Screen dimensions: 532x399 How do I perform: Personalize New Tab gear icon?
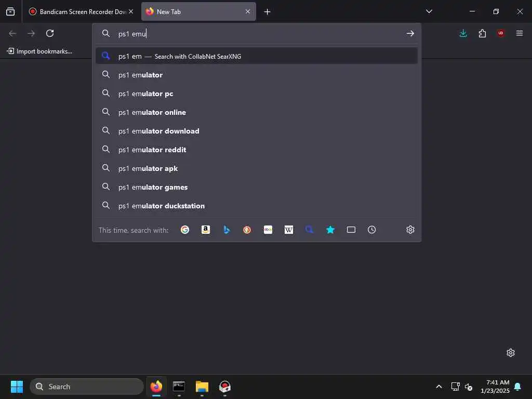point(511,353)
